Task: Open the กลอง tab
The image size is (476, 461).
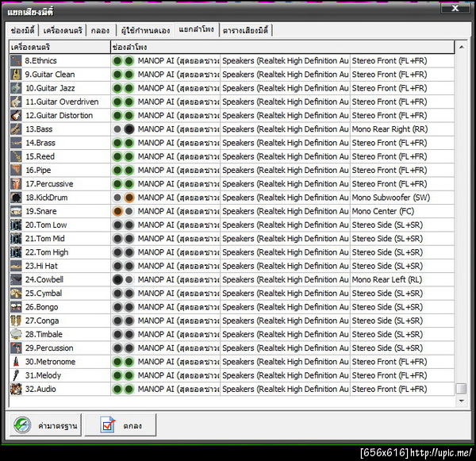Action: (x=100, y=30)
